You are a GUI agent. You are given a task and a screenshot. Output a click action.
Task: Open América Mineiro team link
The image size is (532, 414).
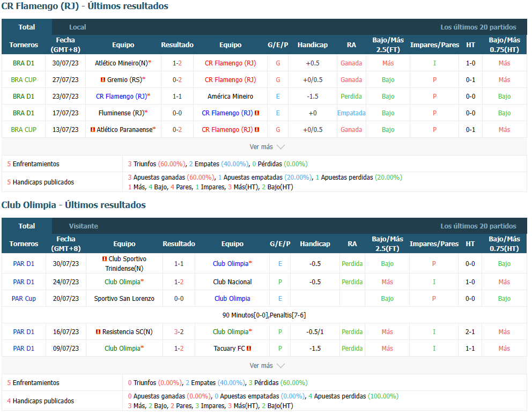[x=231, y=97]
